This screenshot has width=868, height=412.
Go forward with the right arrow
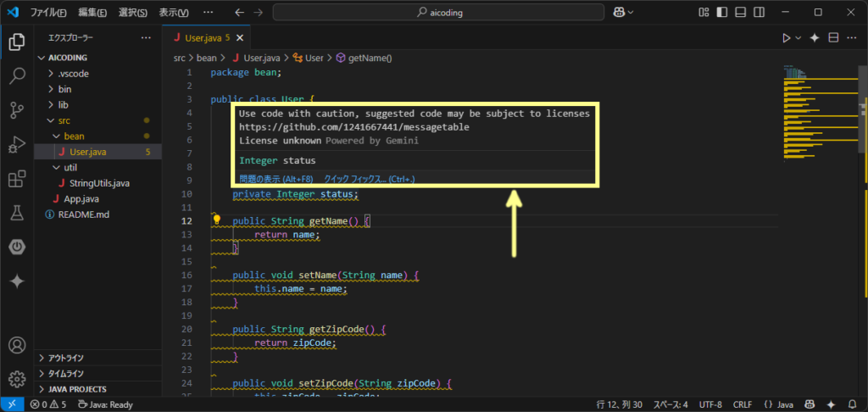tap(258, 12)
